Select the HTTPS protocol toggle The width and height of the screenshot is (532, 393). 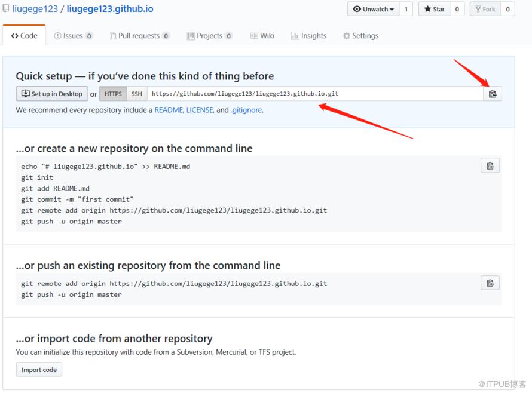pyautogui.click(x=113, y=94)
